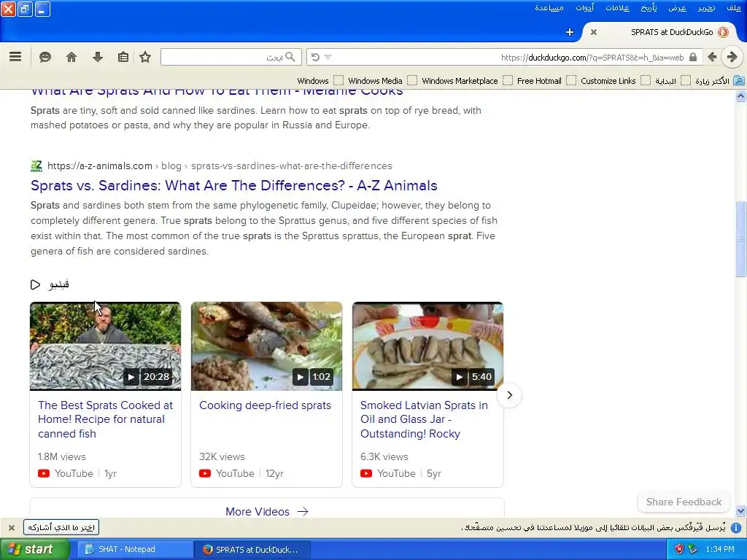Viewport: 747px width, 560px height.
Task: Click اختر ما الذي أشاركه button
Action: pos(61,528)
